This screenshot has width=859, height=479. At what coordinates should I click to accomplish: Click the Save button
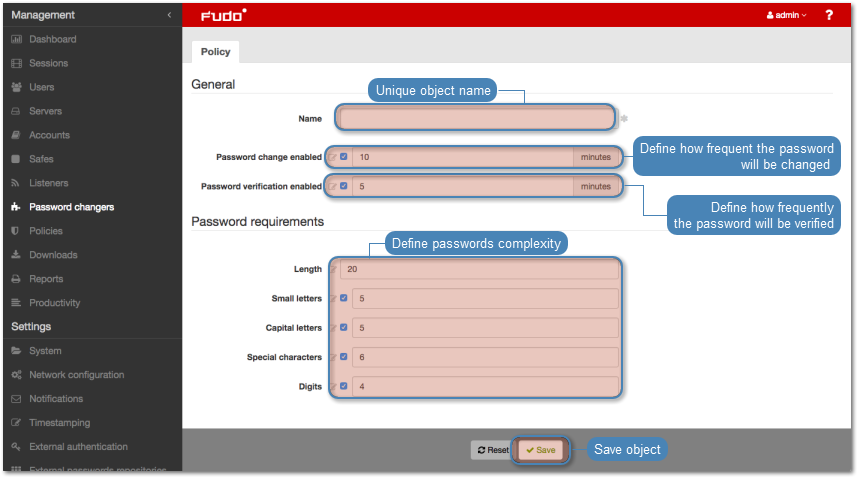click(541, 450)
